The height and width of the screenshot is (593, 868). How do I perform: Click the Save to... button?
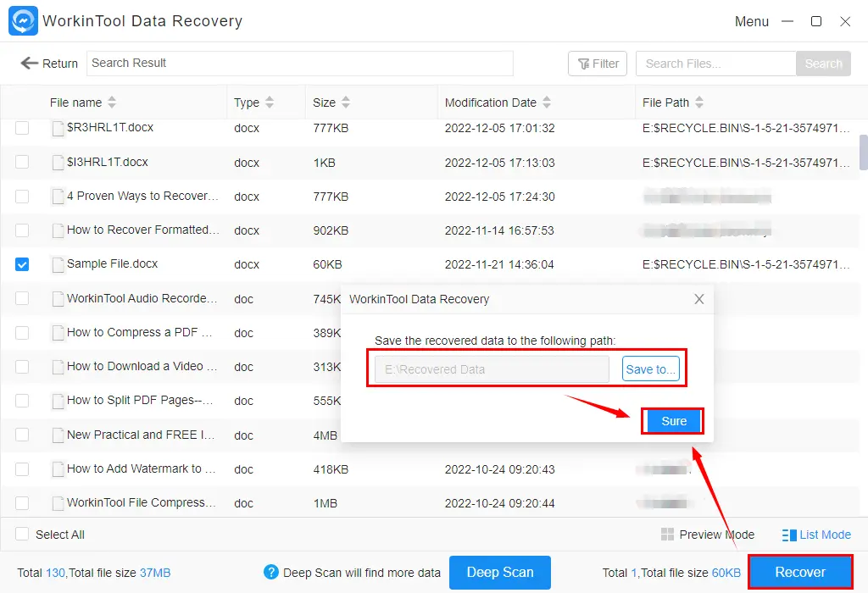650,369
